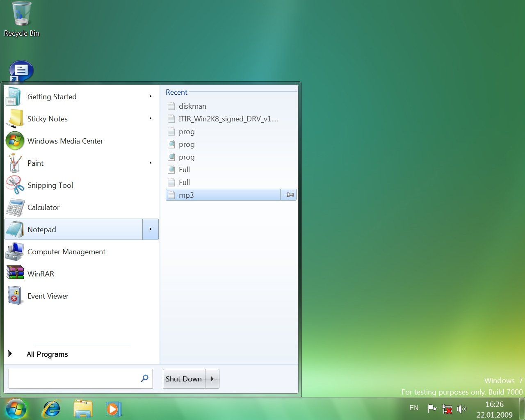525x420 pixels.
Task: Expand the Getting Started submenu arrow
Action: point(151,96)
